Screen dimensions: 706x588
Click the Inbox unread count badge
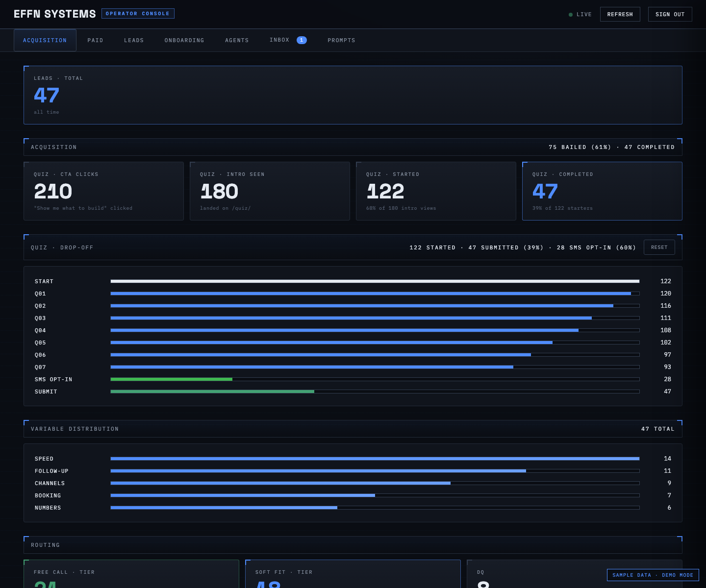click(302, 40)
